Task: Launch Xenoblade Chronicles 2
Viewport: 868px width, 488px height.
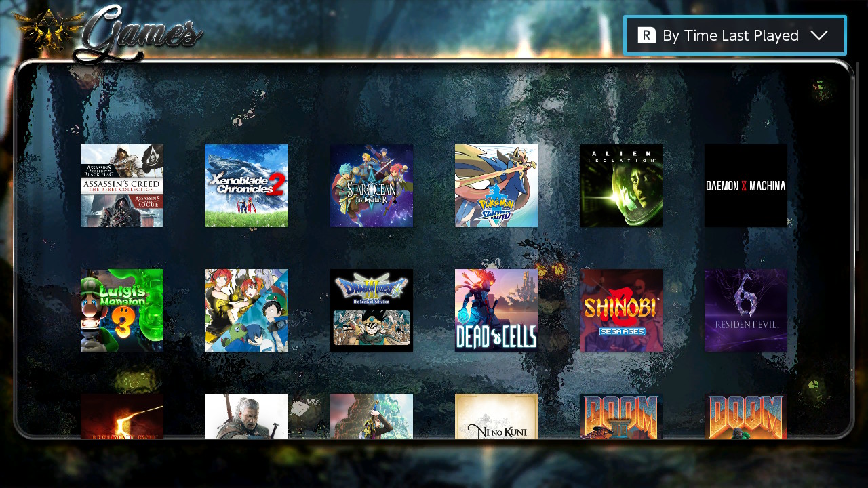Action: click(x=247, y=186)
